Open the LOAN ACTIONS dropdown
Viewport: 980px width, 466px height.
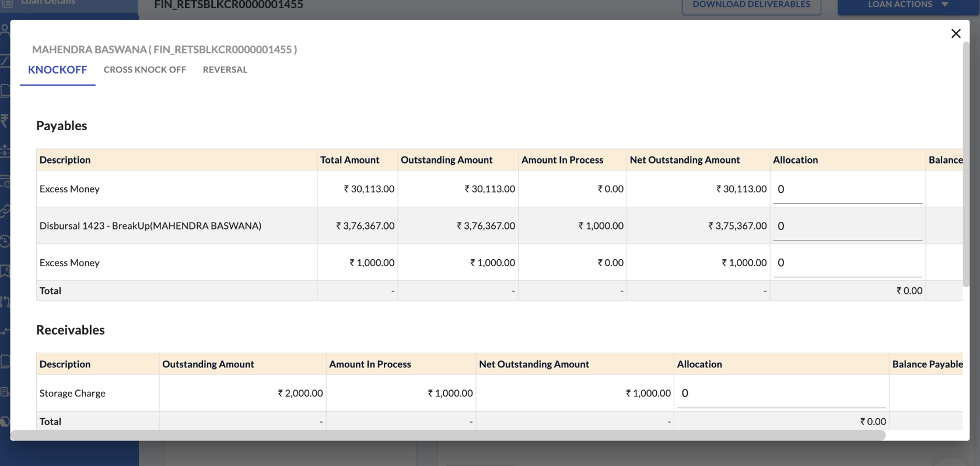coord(908,6)
